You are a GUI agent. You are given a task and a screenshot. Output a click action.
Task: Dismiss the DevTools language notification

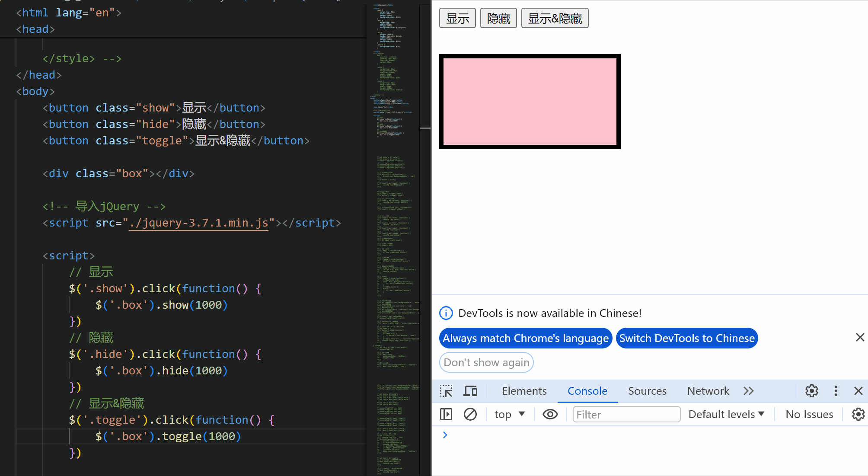click(860, 338)
